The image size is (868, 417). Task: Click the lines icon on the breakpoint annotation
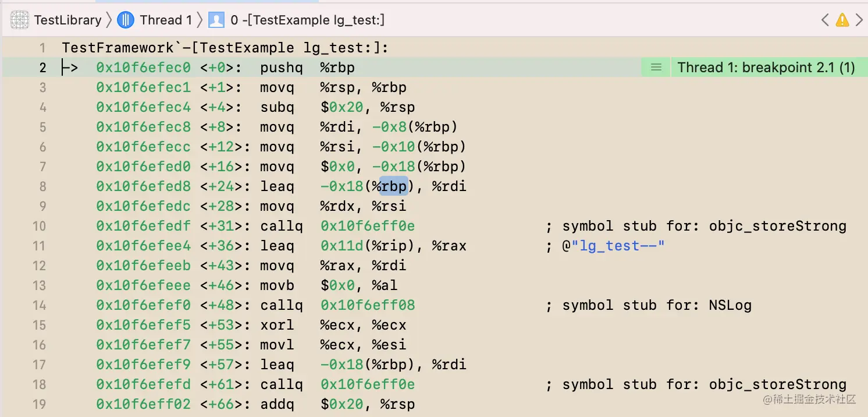click(x=656, y=68)
